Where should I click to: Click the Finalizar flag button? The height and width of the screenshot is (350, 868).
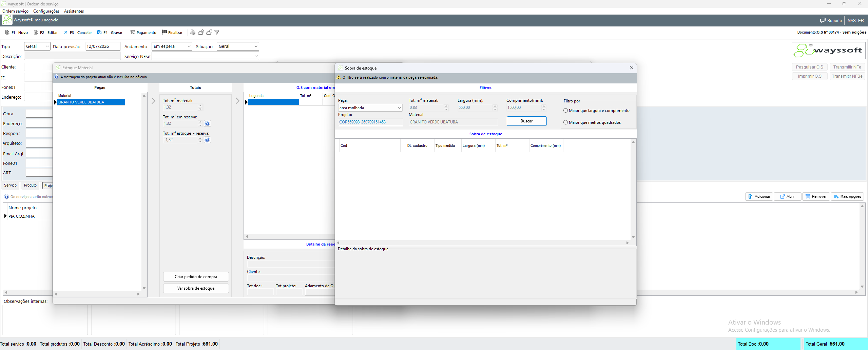point(172,33)
